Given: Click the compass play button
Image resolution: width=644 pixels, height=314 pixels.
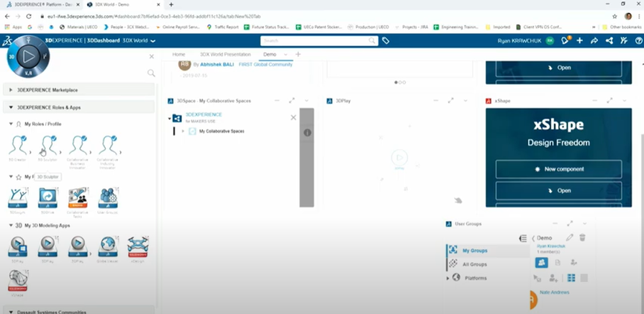Looking at the screenshot, I should (x=28, y=56).
